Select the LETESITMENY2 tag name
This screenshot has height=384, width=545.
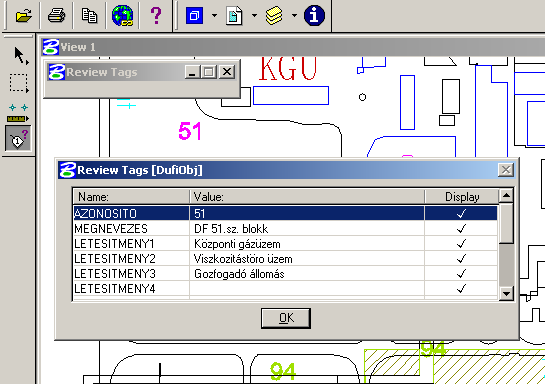pyautogui.click(x=115, y=259)
